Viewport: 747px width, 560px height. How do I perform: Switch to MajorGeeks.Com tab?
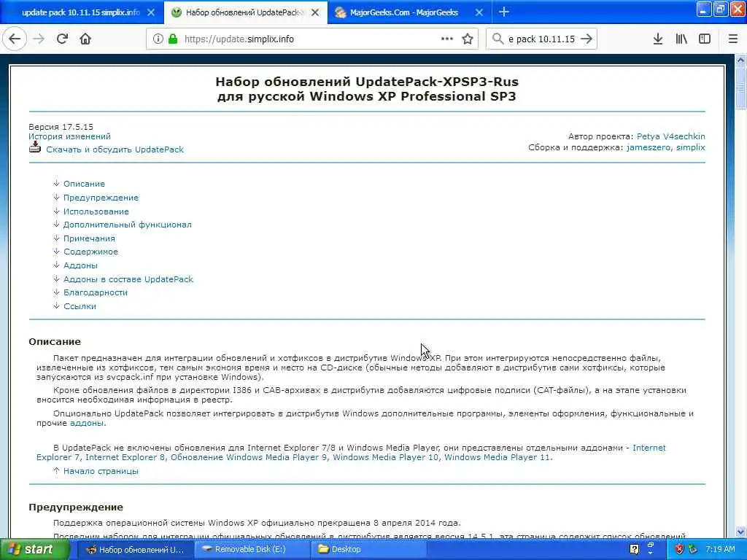pos(404,13)
